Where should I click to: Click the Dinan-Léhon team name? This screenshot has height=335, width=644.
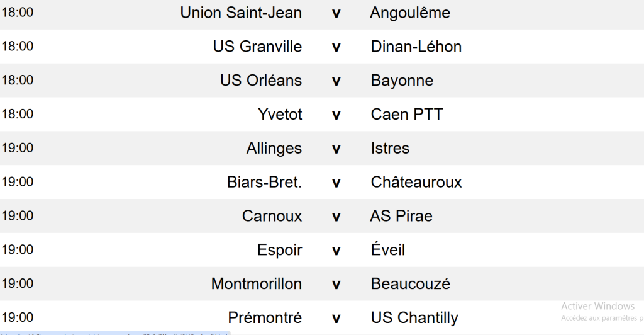click(416, 47)
